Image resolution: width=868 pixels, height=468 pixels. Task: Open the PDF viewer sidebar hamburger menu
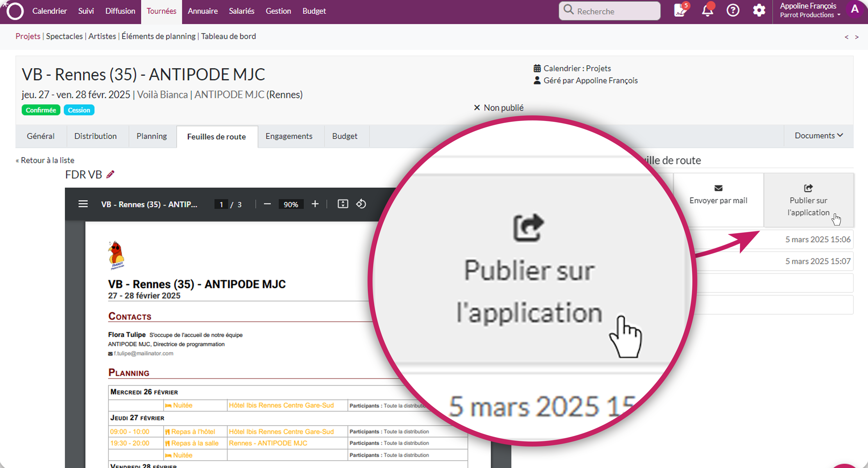[83, 204]
